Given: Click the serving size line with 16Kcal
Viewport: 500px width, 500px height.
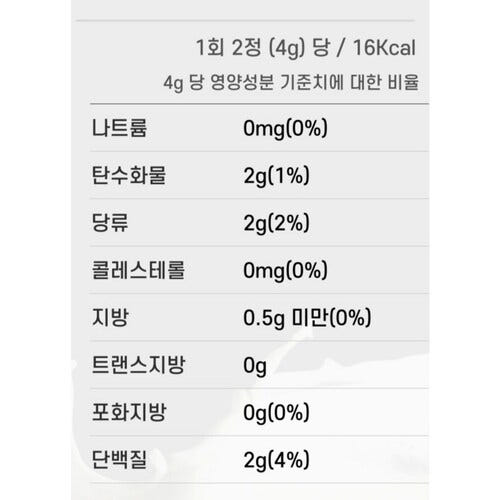Looking at the screenshot, I should click(306, 48).
